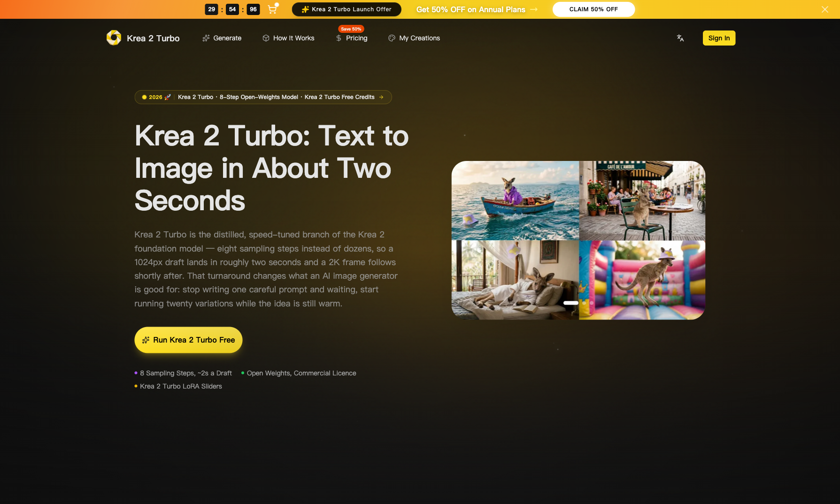
Task: Select the active first carousel indicator
Action: coord(571,303)
